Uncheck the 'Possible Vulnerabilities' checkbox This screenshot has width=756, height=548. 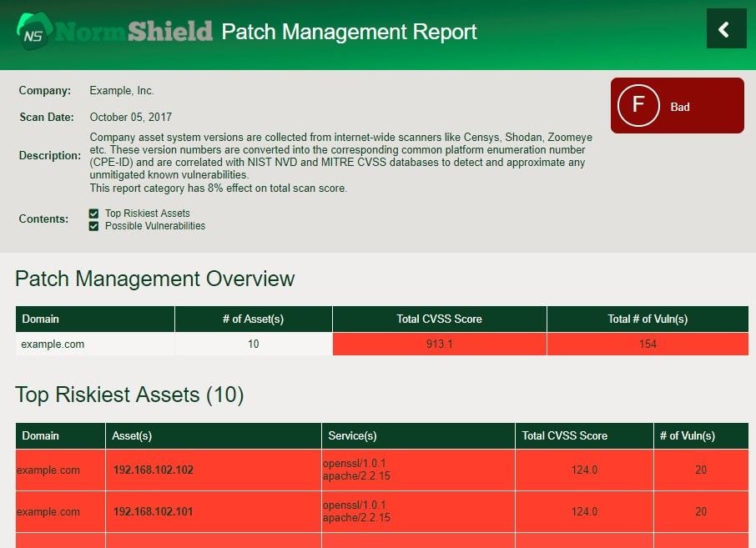(x=93, y=225)
